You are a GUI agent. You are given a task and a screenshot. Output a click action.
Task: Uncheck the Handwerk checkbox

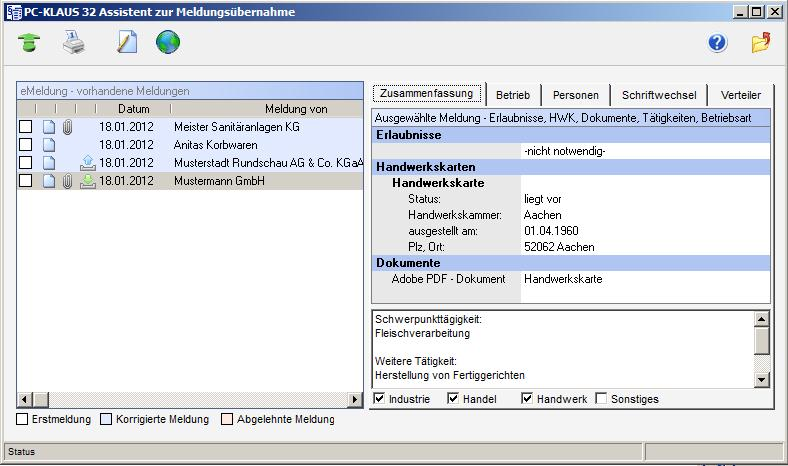(528, 399)
